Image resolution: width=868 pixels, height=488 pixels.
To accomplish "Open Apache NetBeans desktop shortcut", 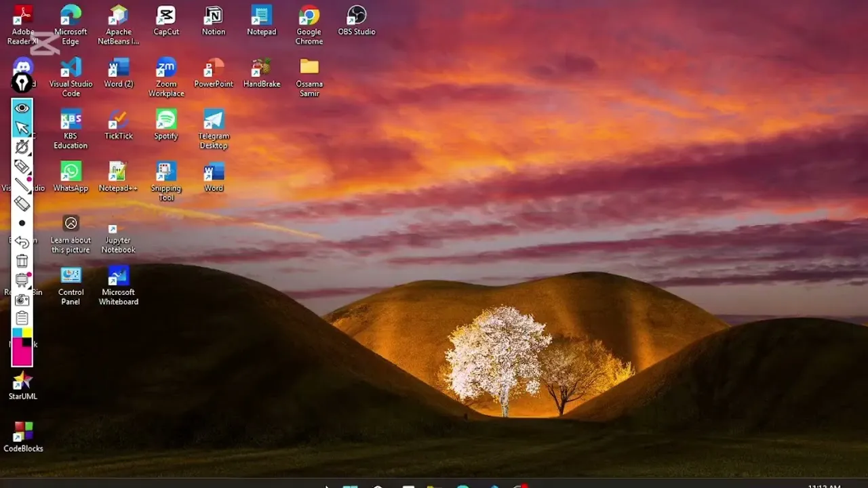I will click(119, 25).
